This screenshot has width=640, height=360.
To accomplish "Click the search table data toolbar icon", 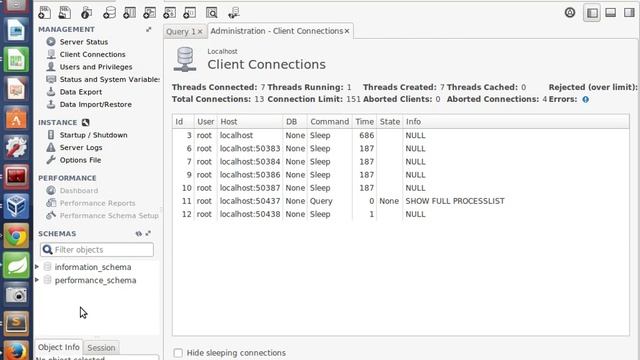I will 211,13.
